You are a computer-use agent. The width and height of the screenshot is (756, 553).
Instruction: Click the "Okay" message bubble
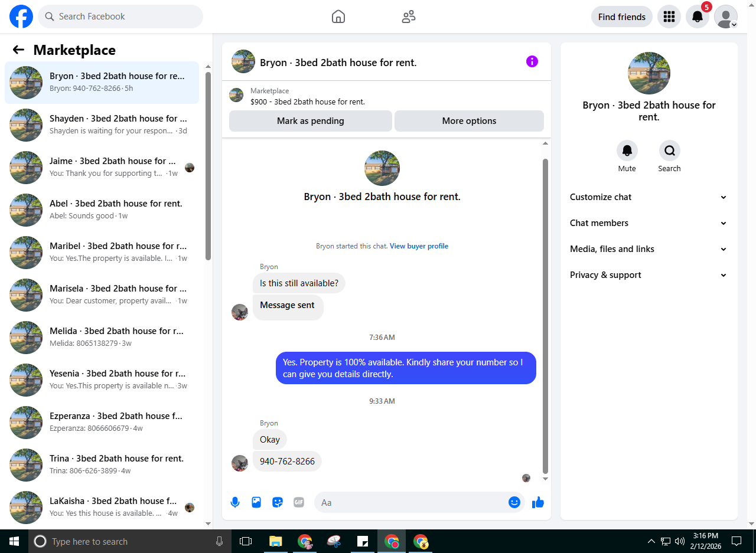click(x=270, y=440)
